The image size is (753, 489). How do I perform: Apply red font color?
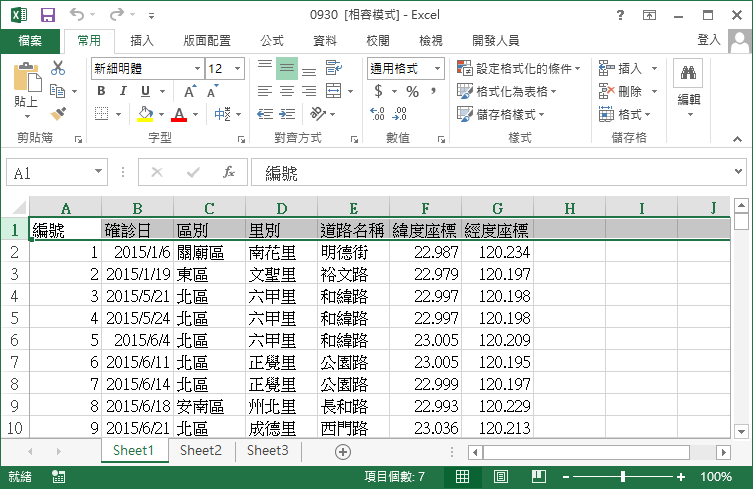179,114
